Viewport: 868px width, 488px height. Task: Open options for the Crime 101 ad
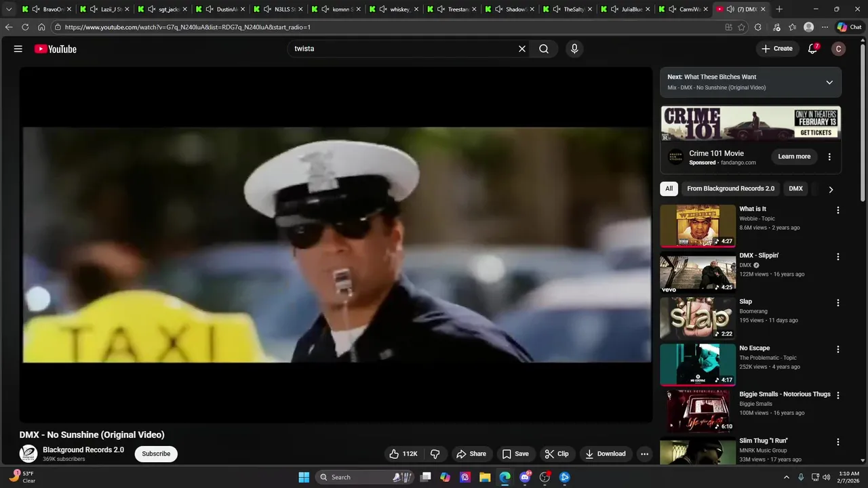pyautogui.click(x=829, y=157)
